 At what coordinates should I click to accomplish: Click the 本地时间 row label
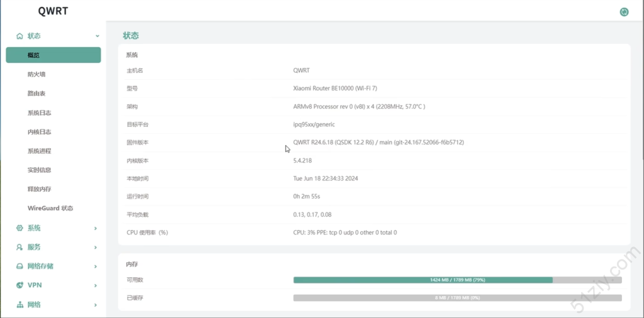138,178
